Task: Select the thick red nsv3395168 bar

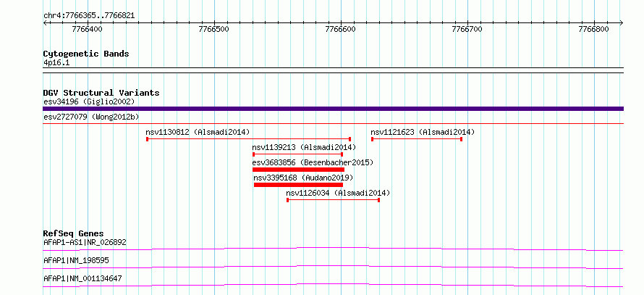Action: coord(299,185)
